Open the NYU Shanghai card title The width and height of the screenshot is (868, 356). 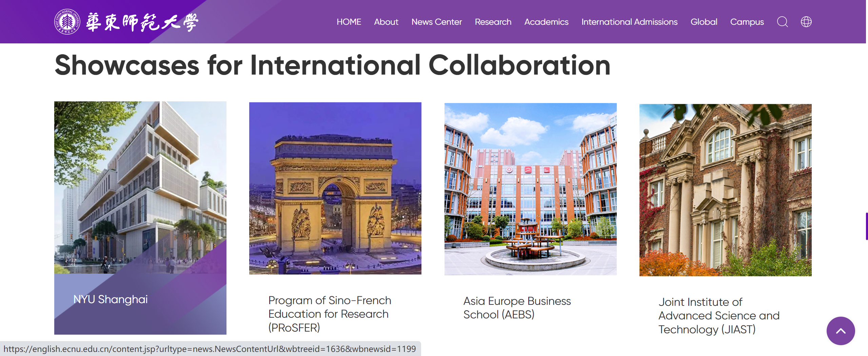(111, 299)
